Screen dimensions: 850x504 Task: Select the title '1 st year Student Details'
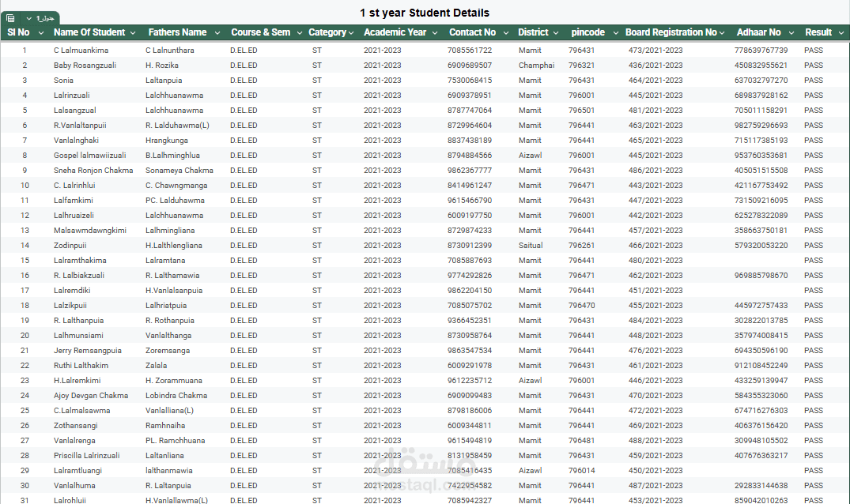(425, 13)
